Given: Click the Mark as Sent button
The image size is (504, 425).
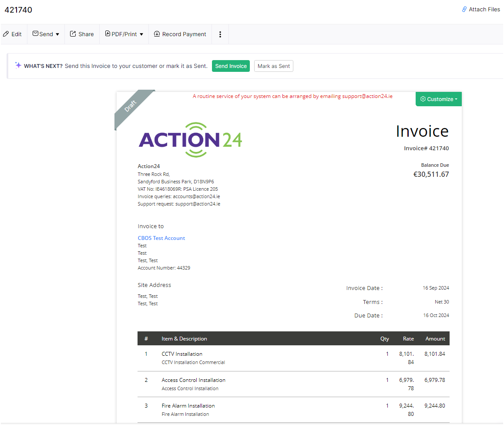Looking at the screenshot, I should click(273, 66).
